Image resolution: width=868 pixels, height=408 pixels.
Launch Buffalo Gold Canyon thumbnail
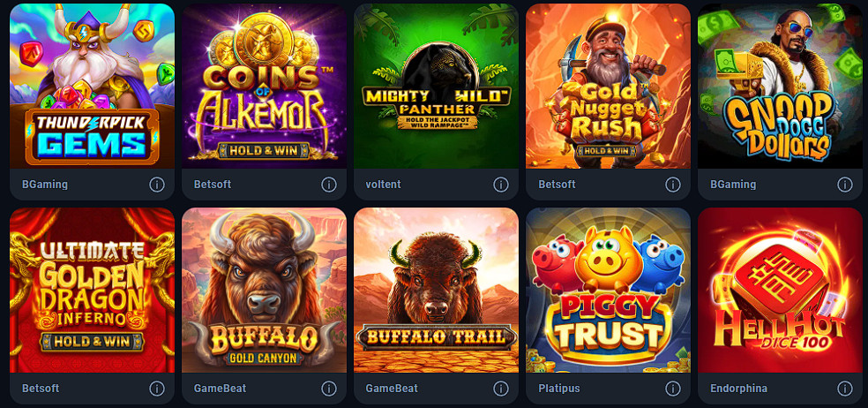point(264,290)
